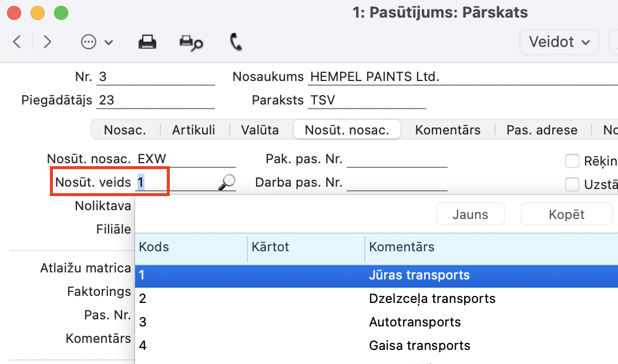The image size is (618, 364).
Task: Click the Kopēt button
Action: pyautogui.click(x=566, y=214)
